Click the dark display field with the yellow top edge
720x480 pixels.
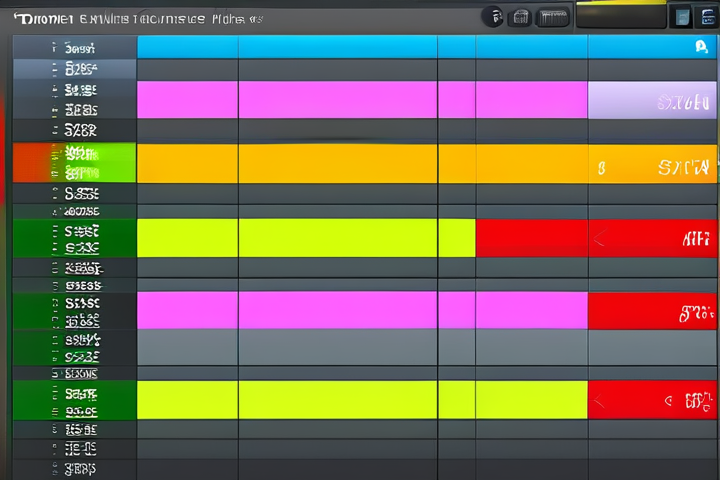(621, 15)
